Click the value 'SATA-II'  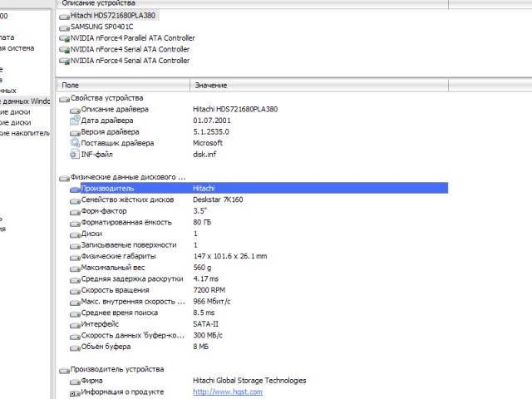pyautogui.click(x=205, y=324)
